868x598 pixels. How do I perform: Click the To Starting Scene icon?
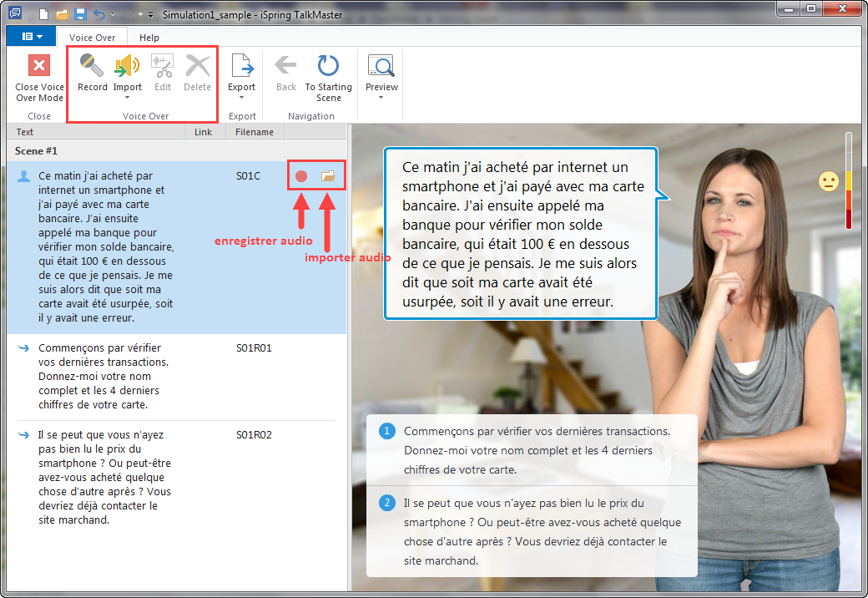click(x=328, y=66)
